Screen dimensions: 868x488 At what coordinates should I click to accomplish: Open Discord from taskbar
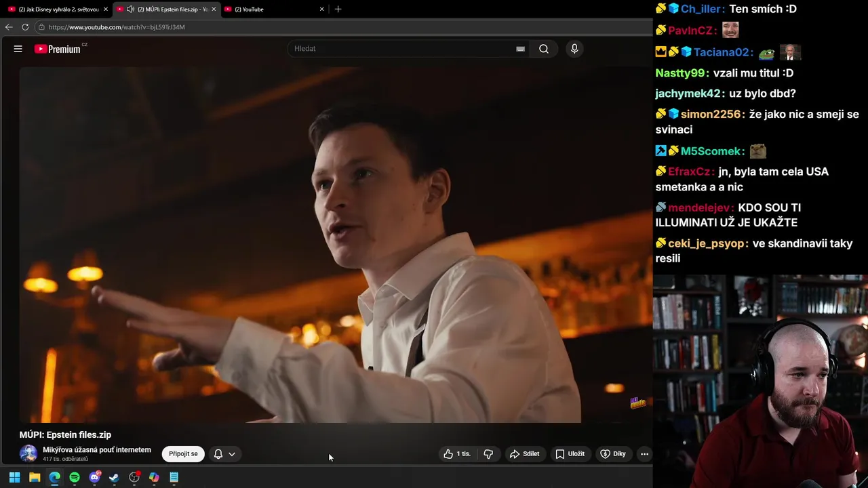pos(94,477)
